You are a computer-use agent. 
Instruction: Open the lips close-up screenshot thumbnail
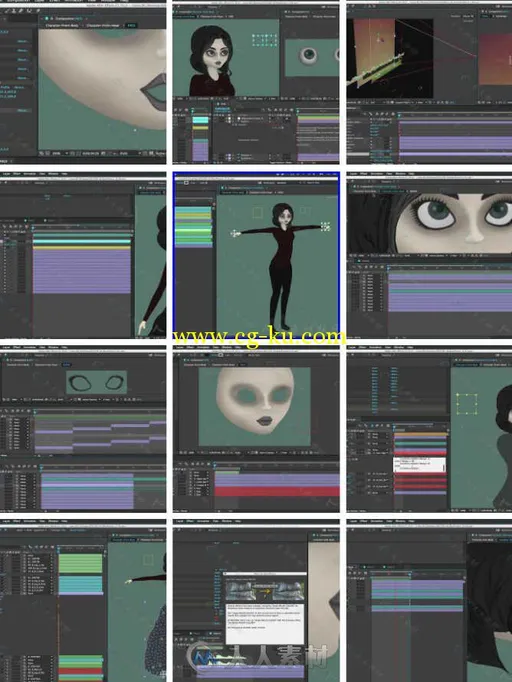[83, 83]
